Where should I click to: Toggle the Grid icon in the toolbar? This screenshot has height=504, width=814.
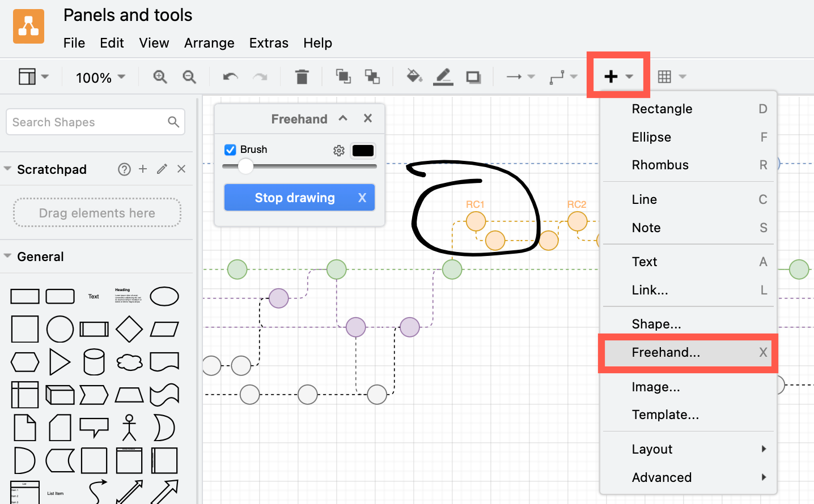tap(664, 76)
